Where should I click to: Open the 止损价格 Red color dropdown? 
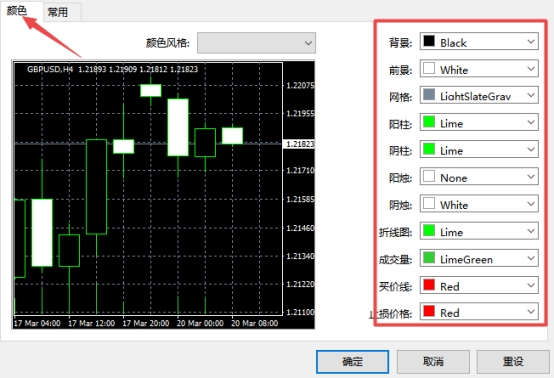click(x=479, y=312)
